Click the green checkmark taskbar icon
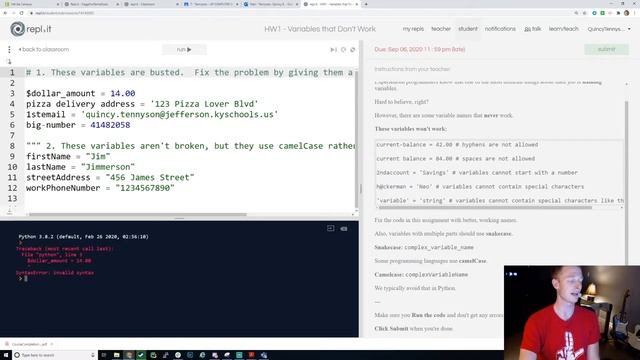640x360 pixels. pos(141,355)
